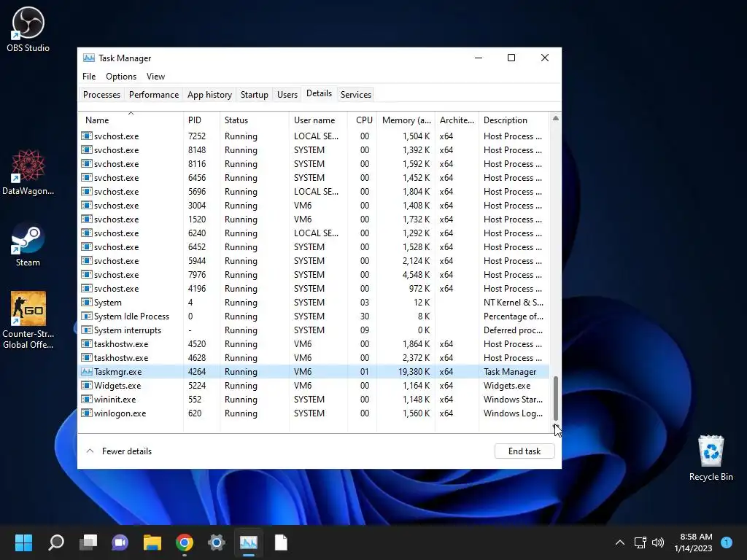Screen dimensions: 747x560
Task: Select svchost.exe with PID 7252
Action: pos(314,136)
